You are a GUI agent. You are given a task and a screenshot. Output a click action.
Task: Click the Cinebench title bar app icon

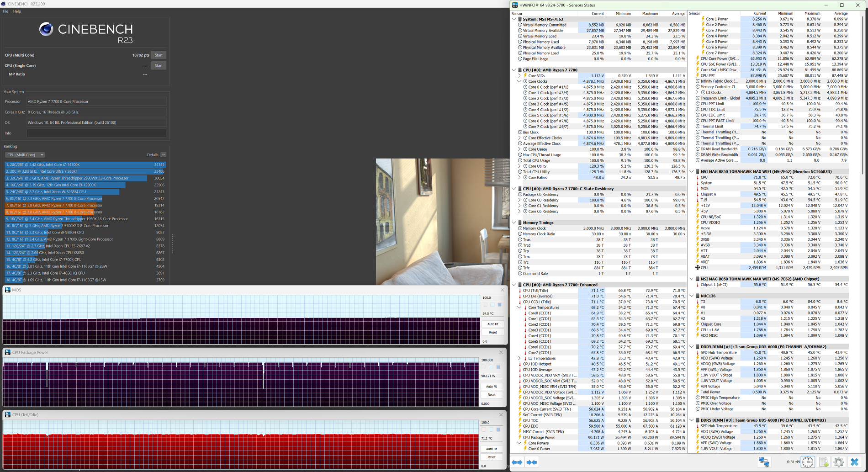click(4, 4)
